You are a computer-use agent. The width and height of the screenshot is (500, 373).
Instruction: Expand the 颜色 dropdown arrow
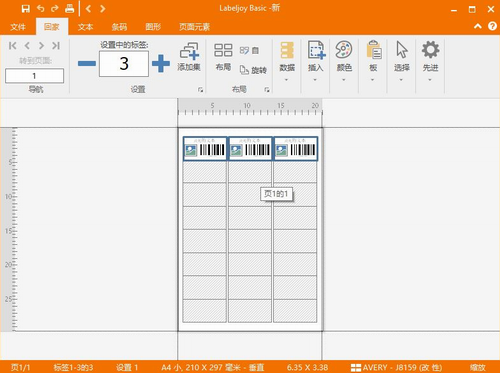point(344,80)
